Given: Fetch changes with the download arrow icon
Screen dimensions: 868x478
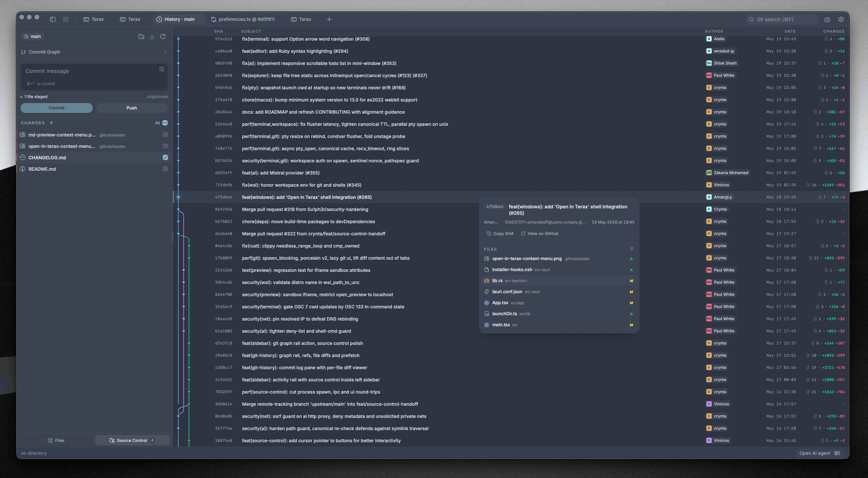Looking at the screenshot, I should (152, 37).
